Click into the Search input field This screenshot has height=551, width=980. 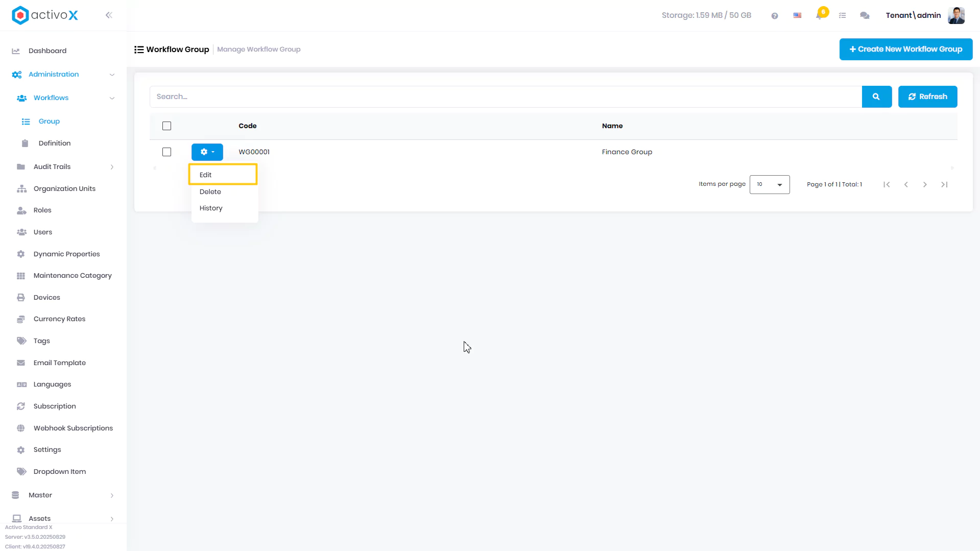point(506,97)
